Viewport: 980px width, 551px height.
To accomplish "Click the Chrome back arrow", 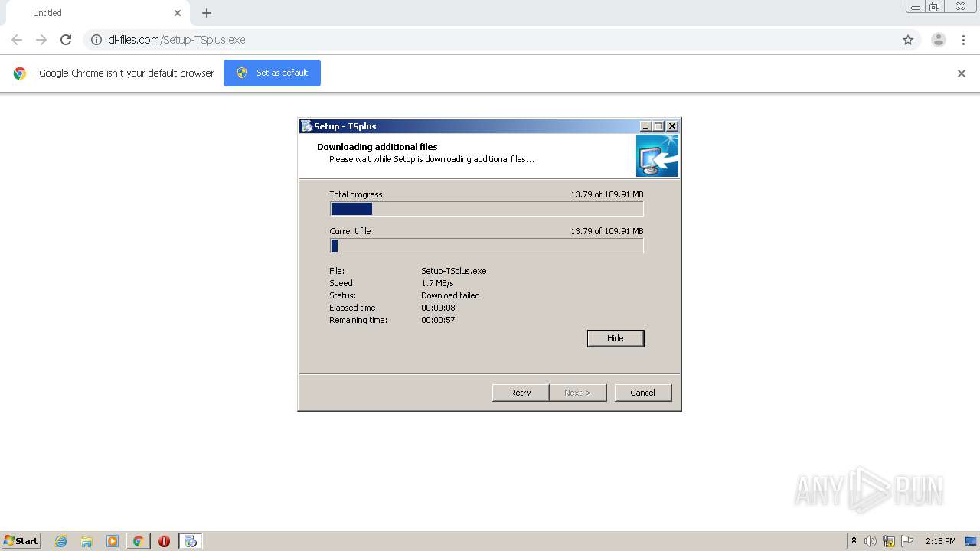I will tap(17, 40).
